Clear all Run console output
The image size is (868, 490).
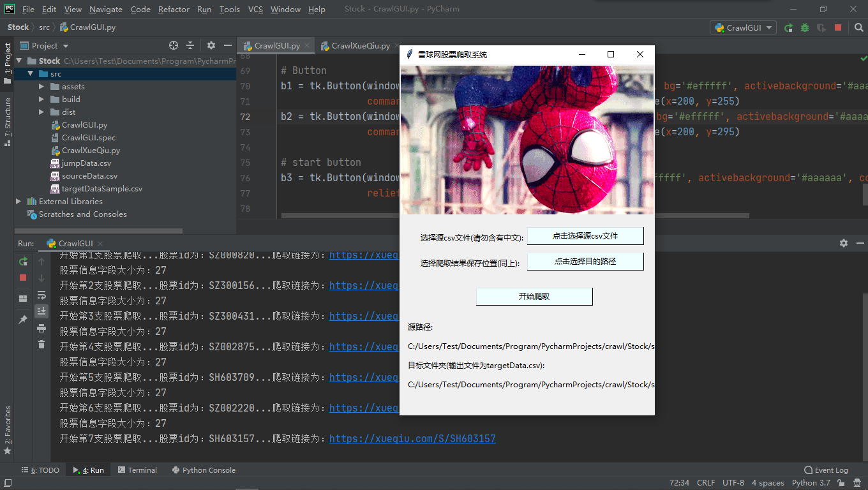pyautogui.click(x=41, y=345)
